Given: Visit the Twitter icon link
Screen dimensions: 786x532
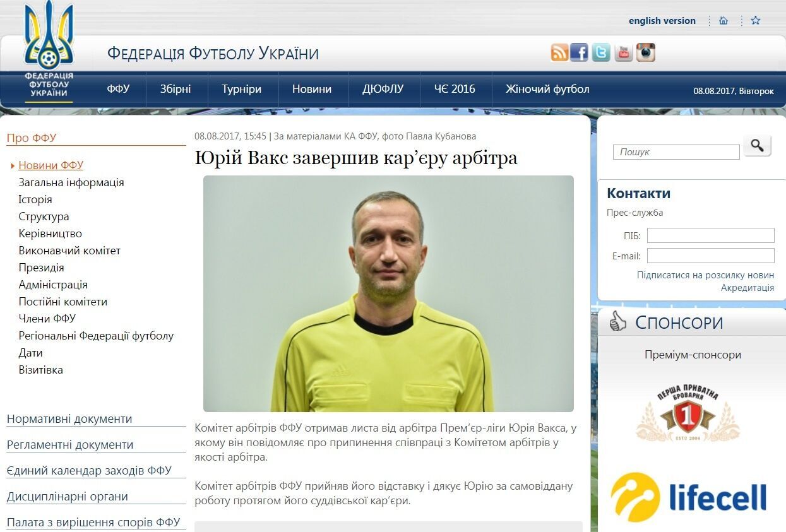Looking at the screenshot, I should pos(601,52).
